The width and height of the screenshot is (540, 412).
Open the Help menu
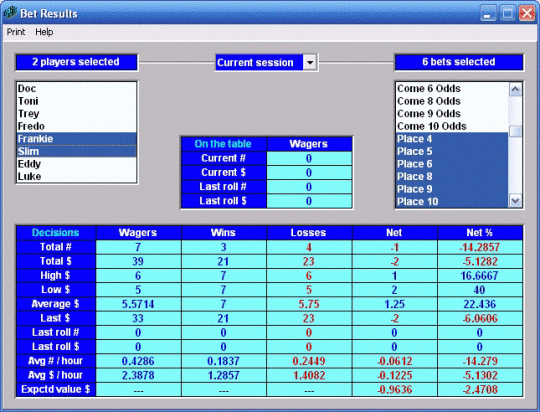click(x=44, y=32)
